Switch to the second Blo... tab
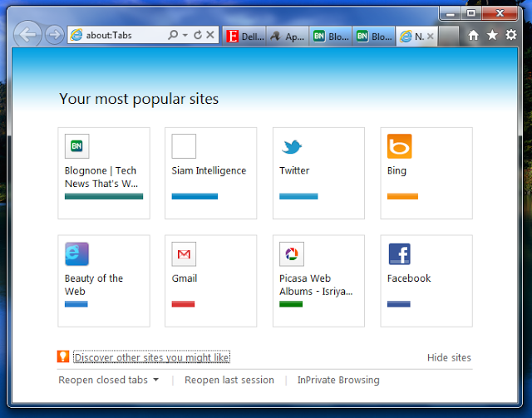 point(374,36)
